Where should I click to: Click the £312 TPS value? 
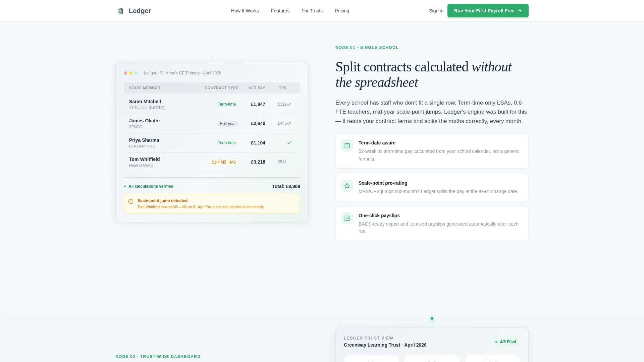click(282, 104)
